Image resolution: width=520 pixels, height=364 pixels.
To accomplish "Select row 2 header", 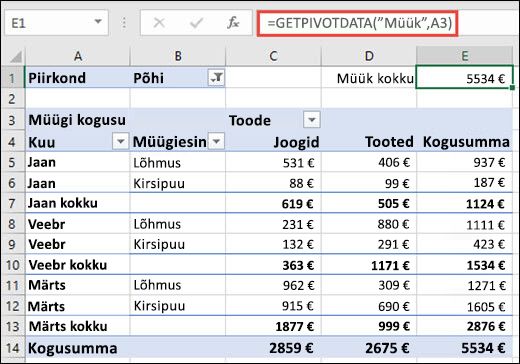I will (12, 99).
